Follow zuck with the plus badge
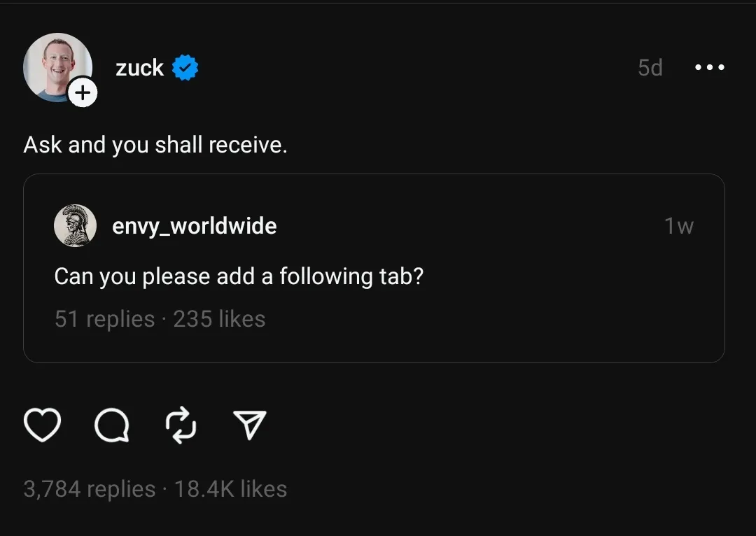This screenshot has width=756, height=536. click(83, 92)
